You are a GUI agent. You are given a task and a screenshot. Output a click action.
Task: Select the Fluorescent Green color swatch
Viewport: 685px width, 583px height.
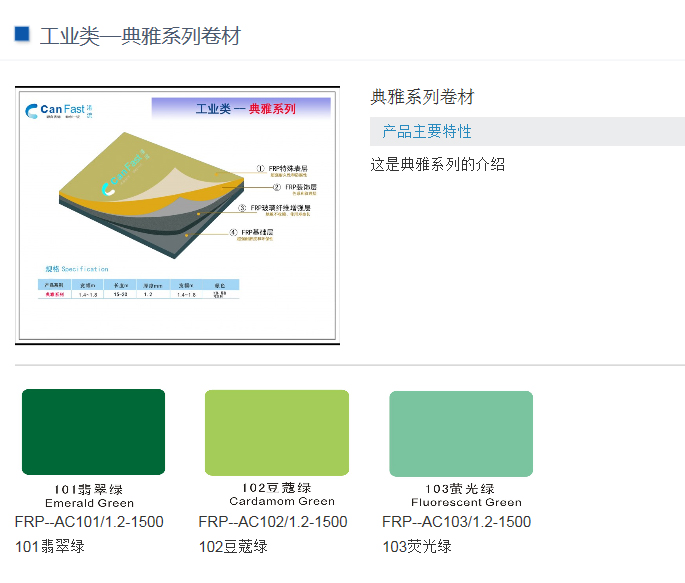click(461, 433)
